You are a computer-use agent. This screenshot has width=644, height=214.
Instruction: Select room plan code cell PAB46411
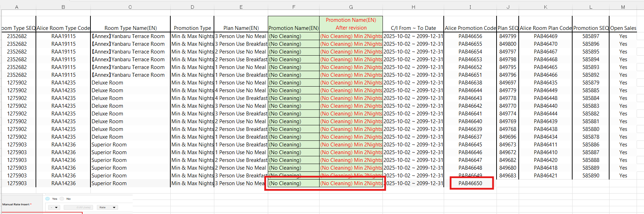pos(545,145)
